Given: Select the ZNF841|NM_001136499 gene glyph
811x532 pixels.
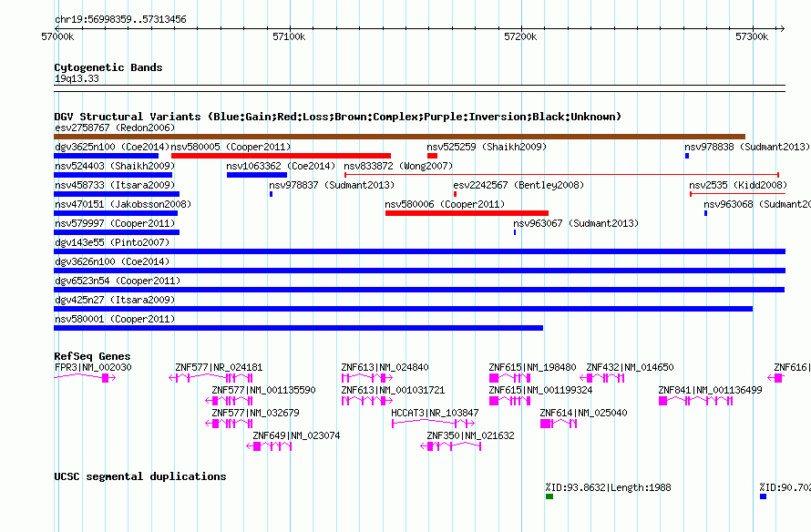Looking at the screenshot, I should tap(695, 401).
